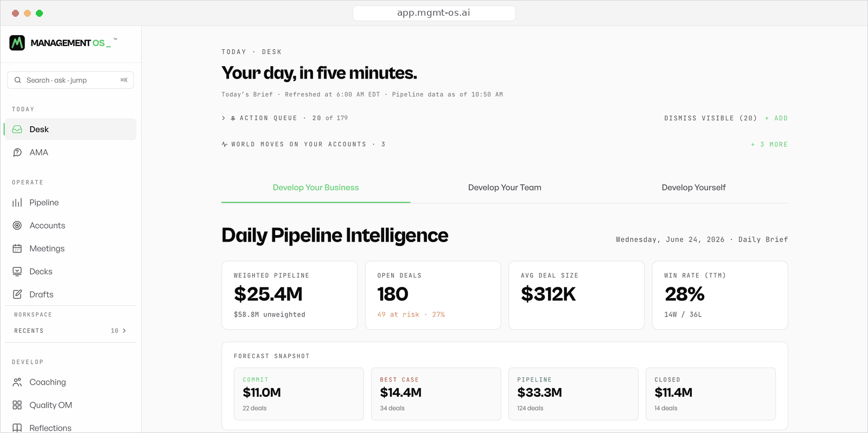Image resolution: width=868 pixels, height=433 pixels.
Task: Select the Avg Deal Size $312K card
Action: (577, 295)
